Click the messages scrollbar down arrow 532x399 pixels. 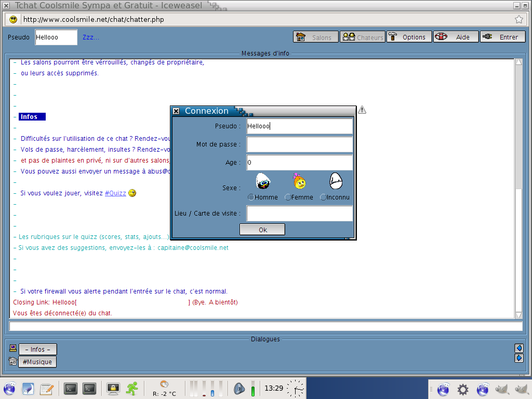pos(519,315)
